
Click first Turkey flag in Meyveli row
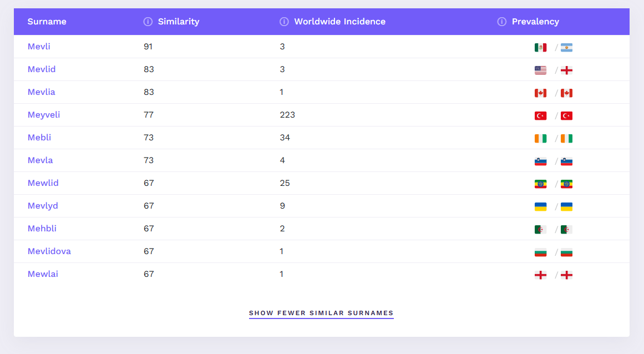tap(540, 116)
